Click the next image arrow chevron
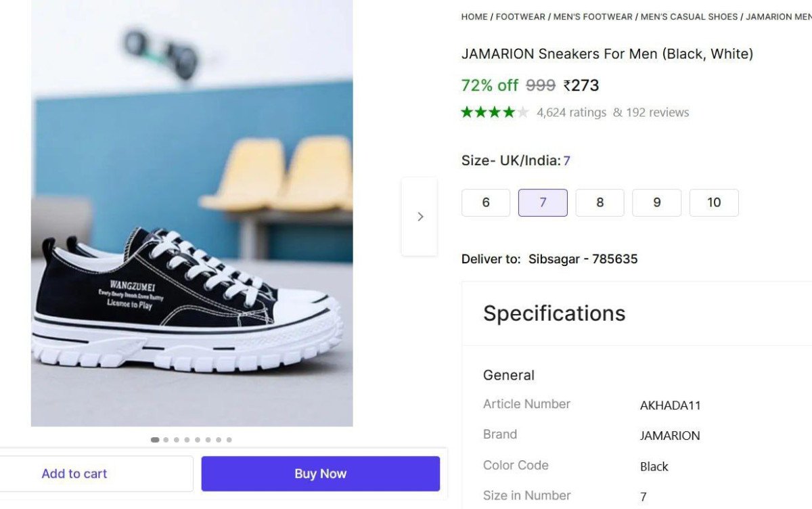This screenshot has width=812, height=509. pyautogui.click(x=420, y=217)
